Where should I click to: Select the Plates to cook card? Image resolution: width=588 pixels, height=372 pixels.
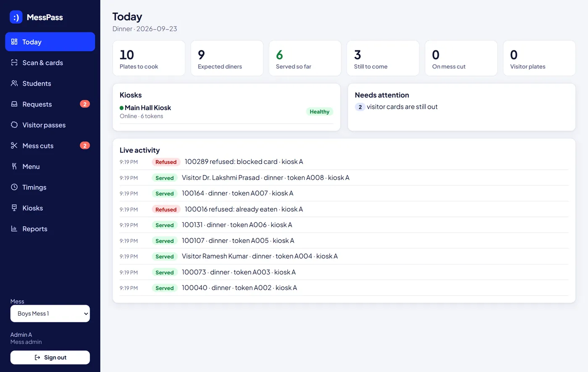(149, 58)
